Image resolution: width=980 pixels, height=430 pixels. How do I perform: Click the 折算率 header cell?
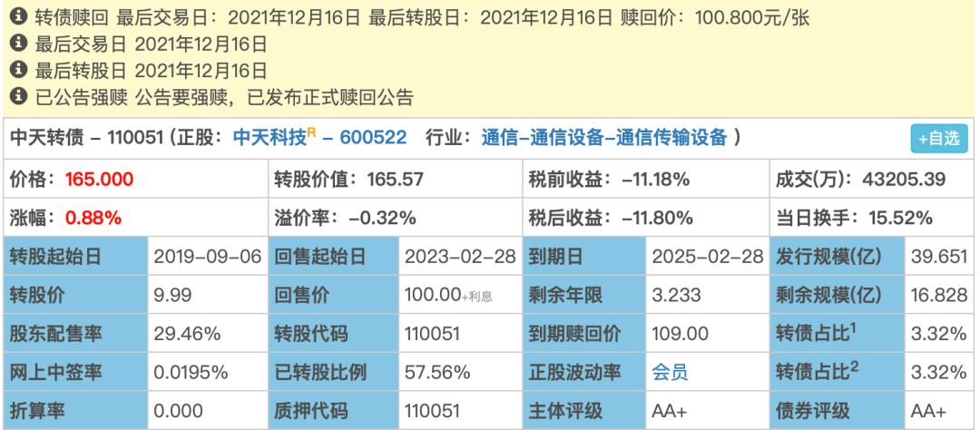click(x=75, y=411)
